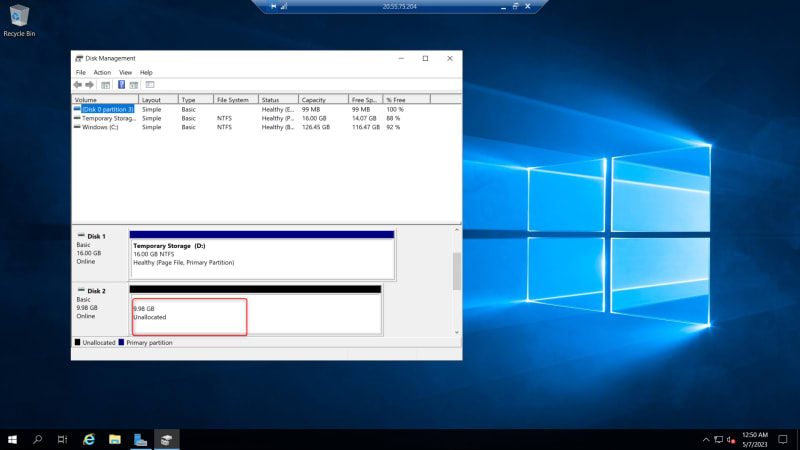This screenshot has width=800, height=450.
Task: Open the Help menu
Action: (146, 72)
